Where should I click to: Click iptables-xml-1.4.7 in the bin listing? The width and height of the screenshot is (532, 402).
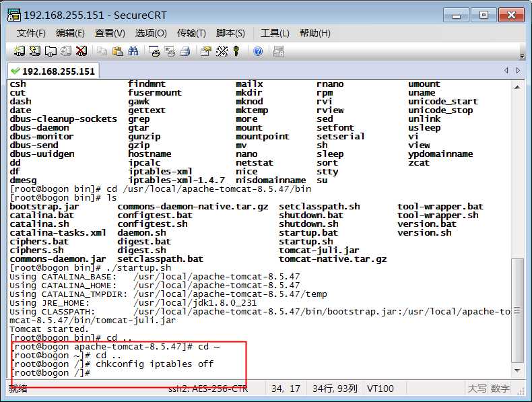point(176,180)
